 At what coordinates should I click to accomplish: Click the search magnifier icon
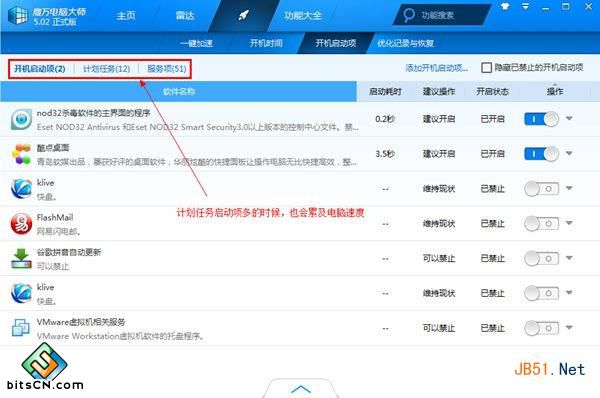[x=409, y=15]
